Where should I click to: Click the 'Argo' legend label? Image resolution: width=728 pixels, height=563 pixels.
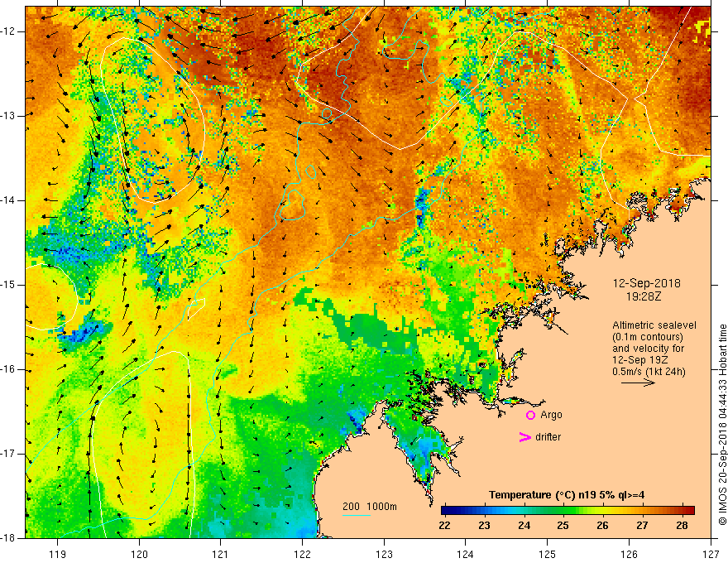coord(551,415)
